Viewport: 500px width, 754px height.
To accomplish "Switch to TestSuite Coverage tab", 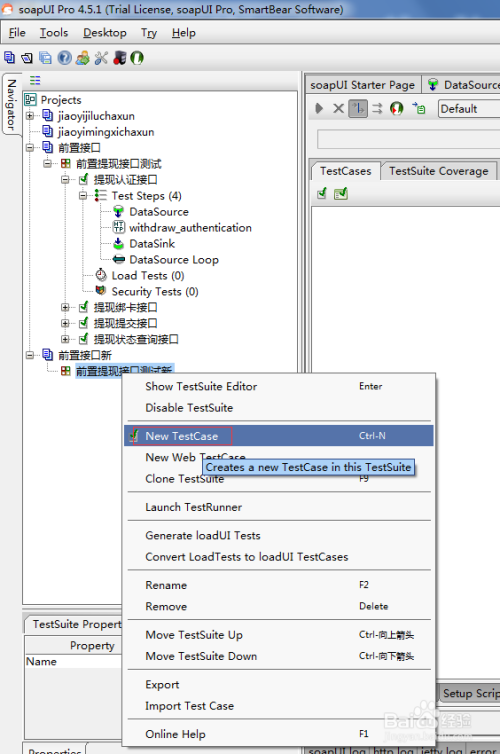I will point(438,171).
